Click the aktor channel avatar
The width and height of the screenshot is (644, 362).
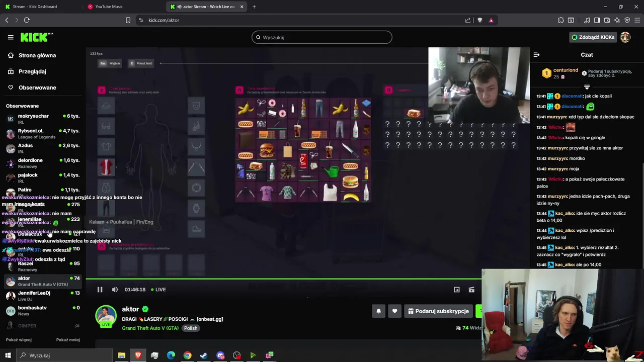pos(106,316)
